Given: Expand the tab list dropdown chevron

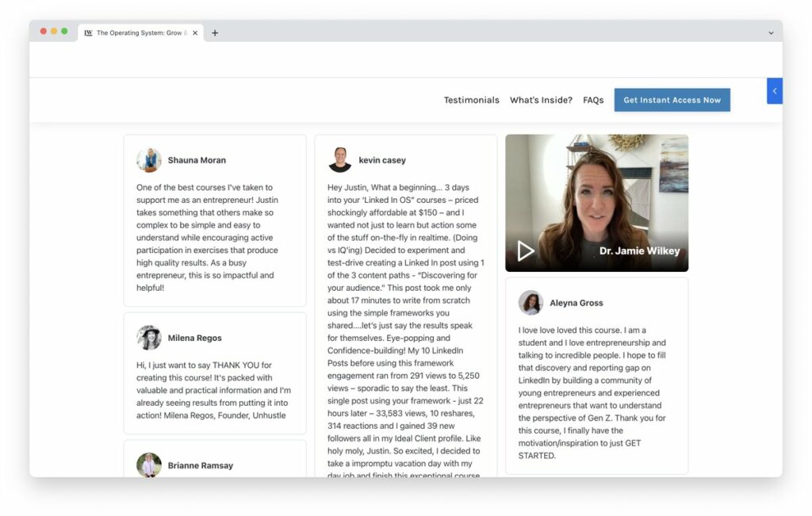Looking at the screenshot, I should click(771, 33).
